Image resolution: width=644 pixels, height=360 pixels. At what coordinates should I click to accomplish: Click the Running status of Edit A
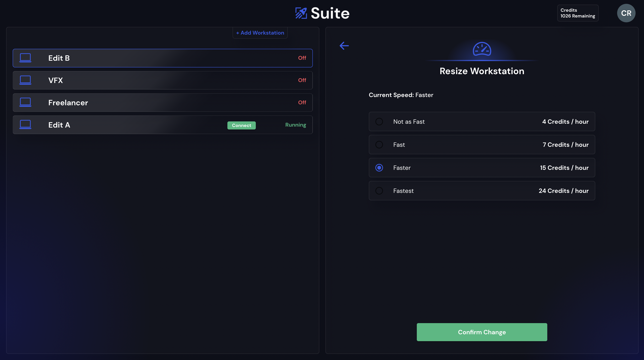[296, 125]
